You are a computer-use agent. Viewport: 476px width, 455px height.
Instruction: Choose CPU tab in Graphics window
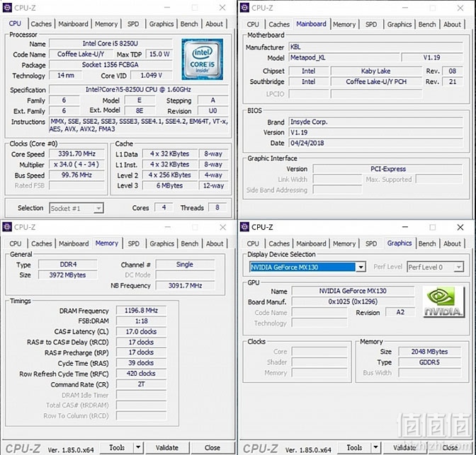pos(253,243)
